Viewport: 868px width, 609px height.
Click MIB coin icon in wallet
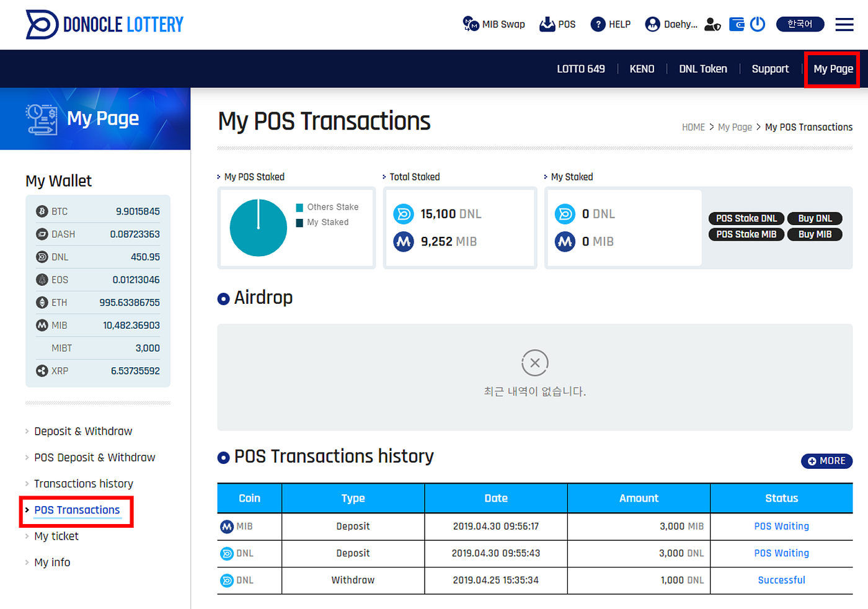click(x=42, y=325)
